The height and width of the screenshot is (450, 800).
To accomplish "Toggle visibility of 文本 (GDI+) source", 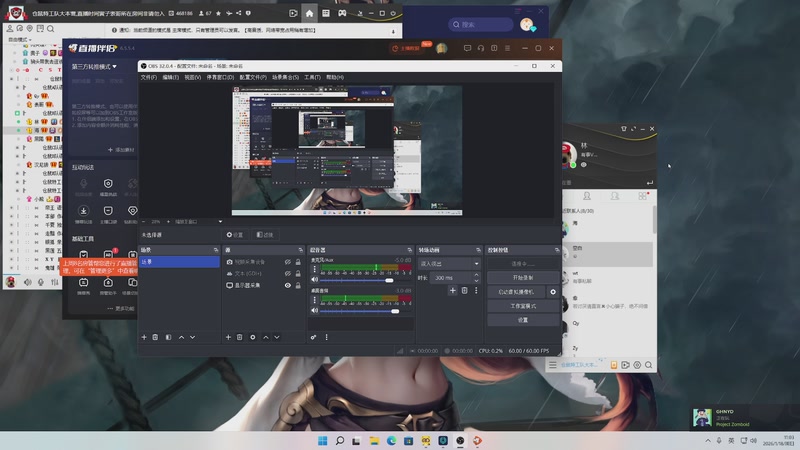I will coord(288,273).
